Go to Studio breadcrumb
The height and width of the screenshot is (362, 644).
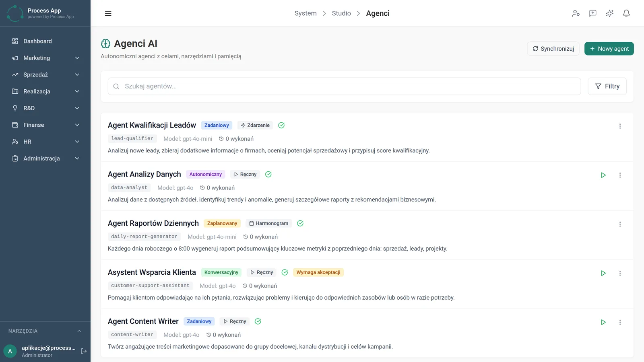pos(341,13)
